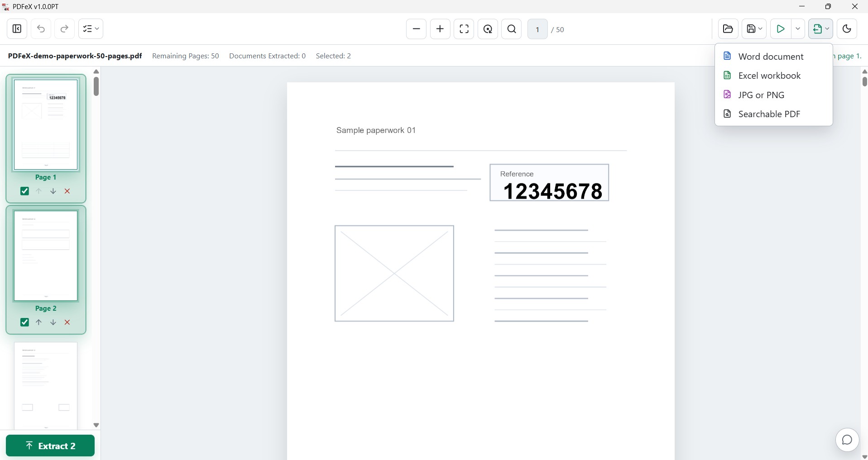Move Page 2 down arrow icon
Image resolution: width=868 pixels, height=460 pixels.
pyautogui.click(x=53, y=322)
